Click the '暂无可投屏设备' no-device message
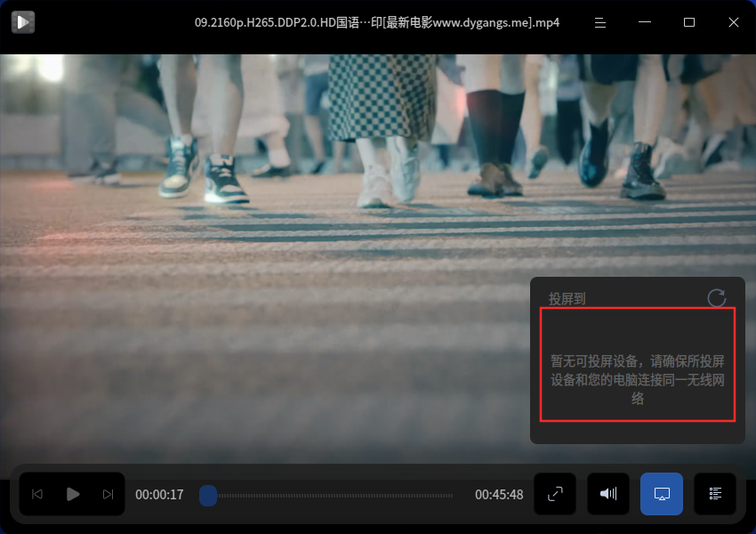 pos(638,380)
